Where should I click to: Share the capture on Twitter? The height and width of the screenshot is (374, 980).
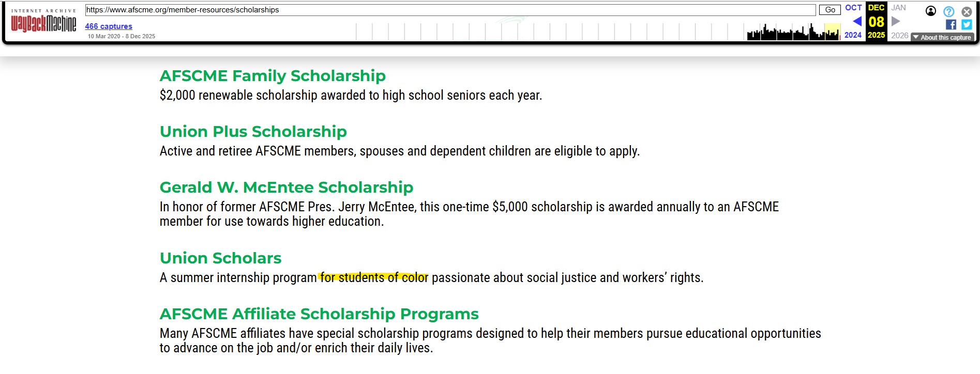tap(966, 25)
